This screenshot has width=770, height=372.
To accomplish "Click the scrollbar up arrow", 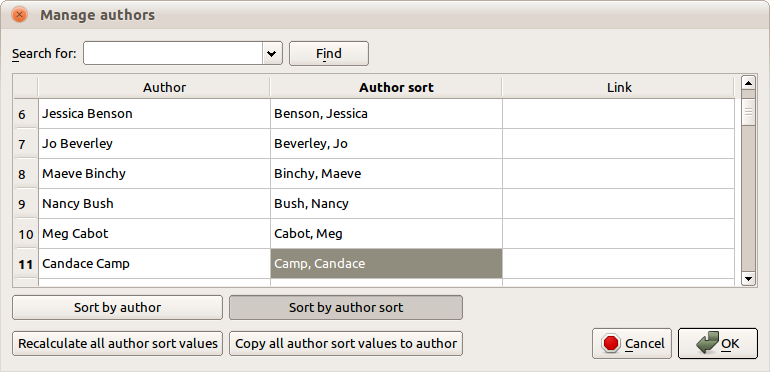I will [x=748, y=82].
